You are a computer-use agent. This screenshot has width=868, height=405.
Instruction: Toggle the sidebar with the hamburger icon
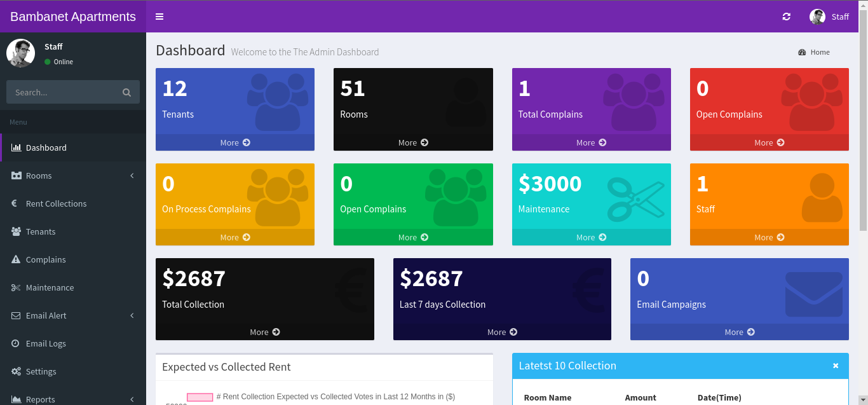(159, 17)
